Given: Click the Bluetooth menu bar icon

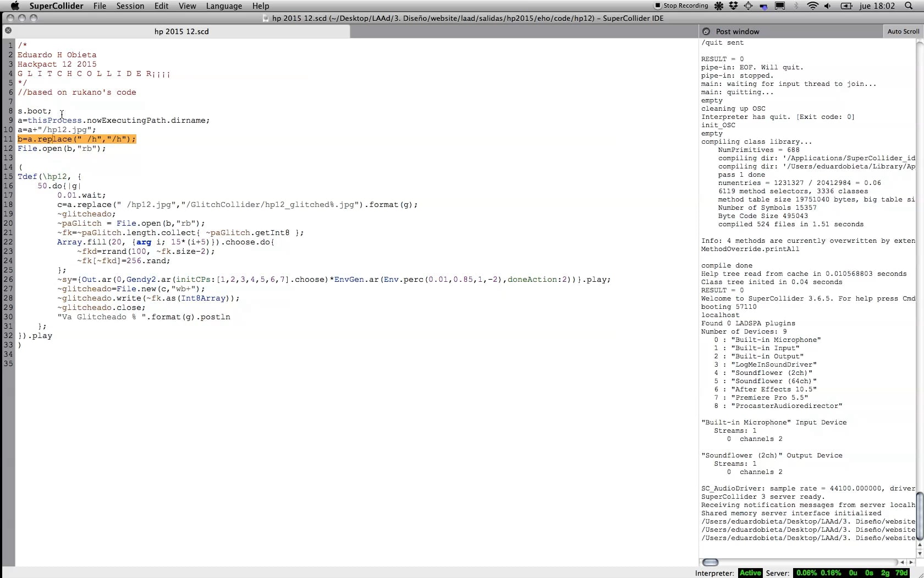Looking at the screenshot, I should click(x=796, y=6).
